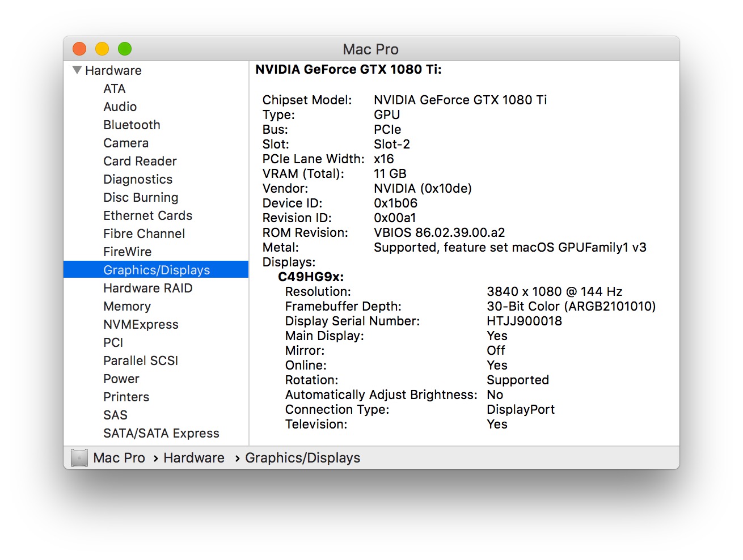
Task: Click the ROM Revision VBIOS 86.02.39.00.a2
Action: (440, 233)
